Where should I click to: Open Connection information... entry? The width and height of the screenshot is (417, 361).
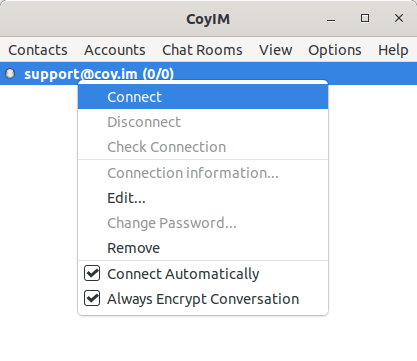tap(203, 173)
